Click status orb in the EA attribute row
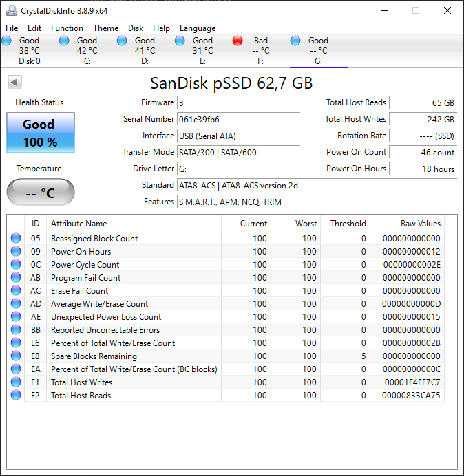 click(16, 369)
